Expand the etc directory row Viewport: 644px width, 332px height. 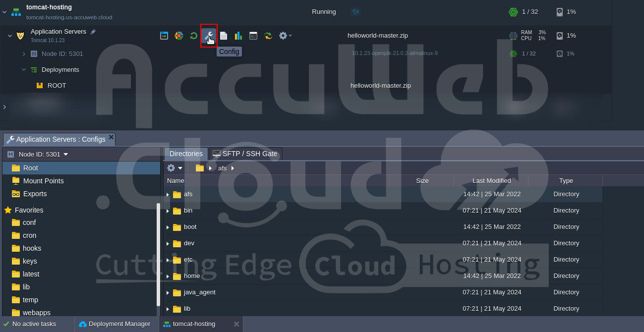point(168,260)
